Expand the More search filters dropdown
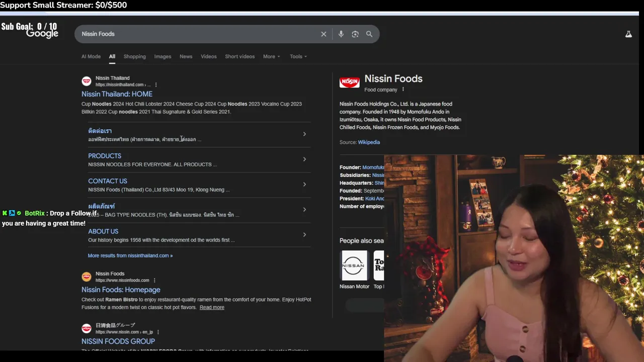This screenshot has width=644, height=362. tap(271, 56)
